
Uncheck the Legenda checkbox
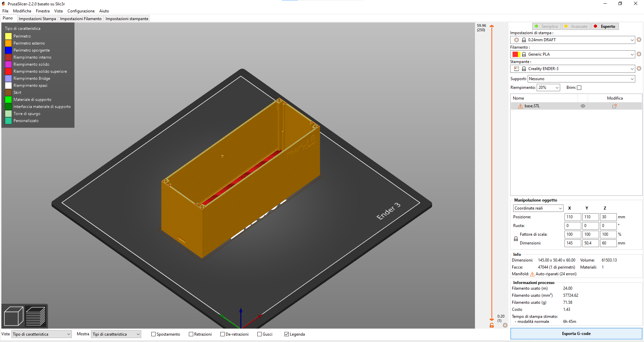pyautogui.click(x=287, y=334)
